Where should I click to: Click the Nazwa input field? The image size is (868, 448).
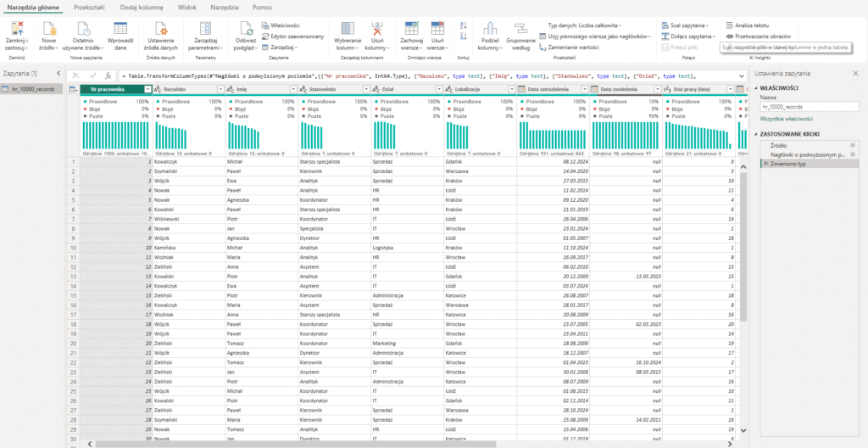[x=809, y=107]
